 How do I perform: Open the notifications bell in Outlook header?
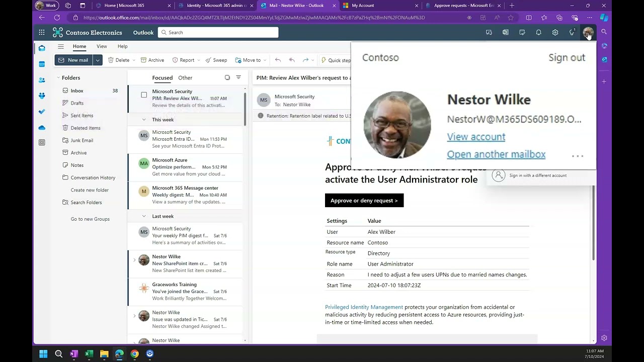538,32
